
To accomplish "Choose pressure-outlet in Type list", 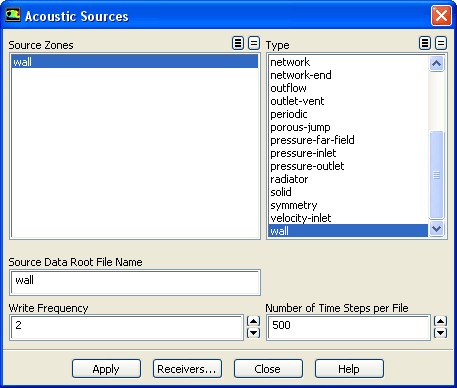I will (348, 166).
